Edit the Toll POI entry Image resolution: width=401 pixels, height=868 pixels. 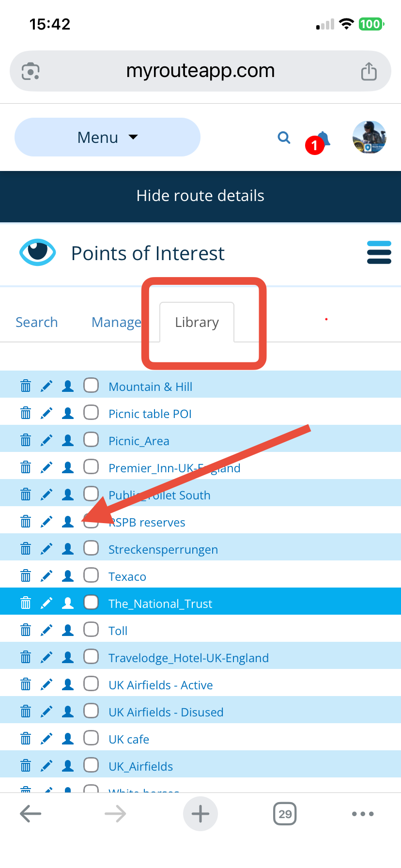click(x=46, y=630)
